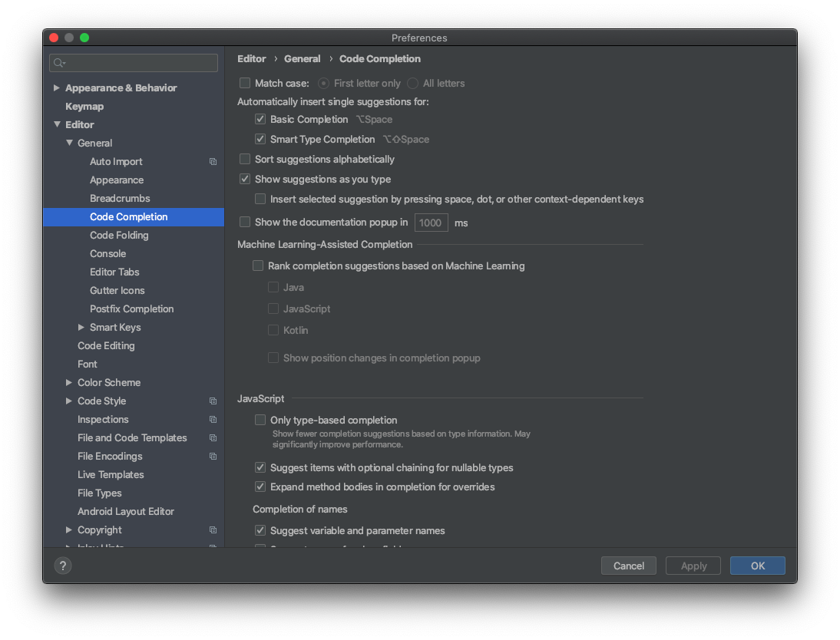Uncheck Basic Completion auto-insert

[x=260, y=119]
